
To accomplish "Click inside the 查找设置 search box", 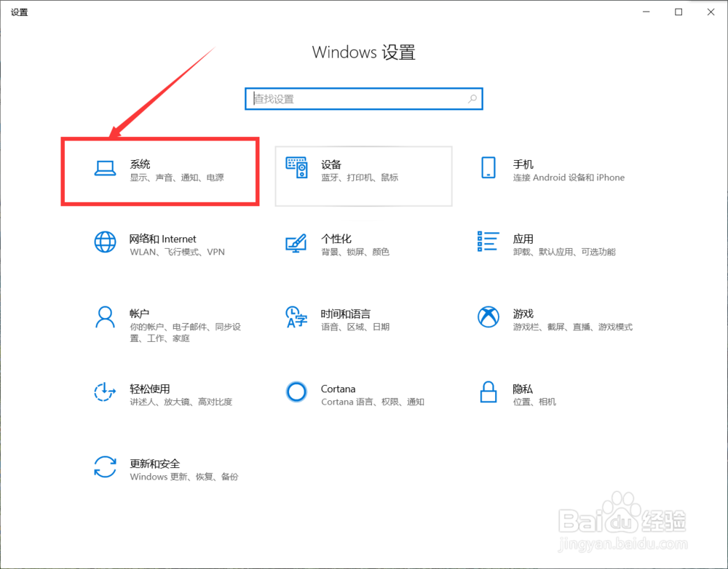I will (363, 99).
